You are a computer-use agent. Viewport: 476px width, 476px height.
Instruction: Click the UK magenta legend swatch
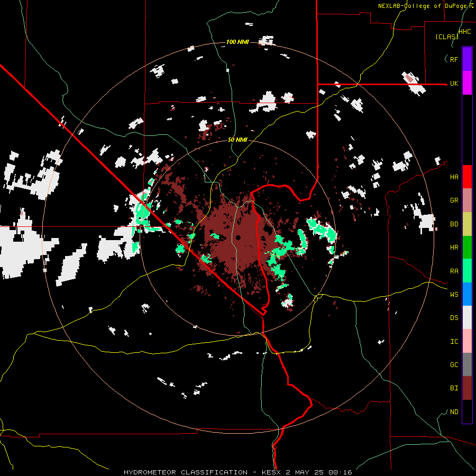[467, 83]
